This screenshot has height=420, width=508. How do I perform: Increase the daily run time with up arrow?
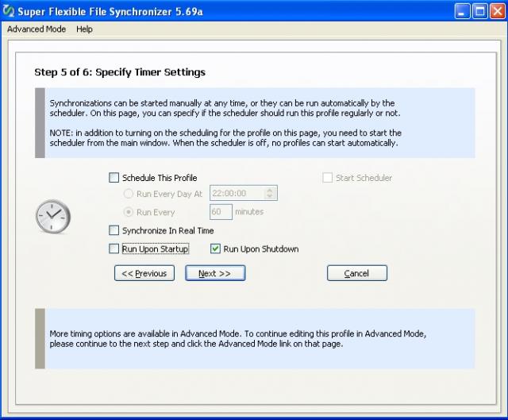pos(270,190)
